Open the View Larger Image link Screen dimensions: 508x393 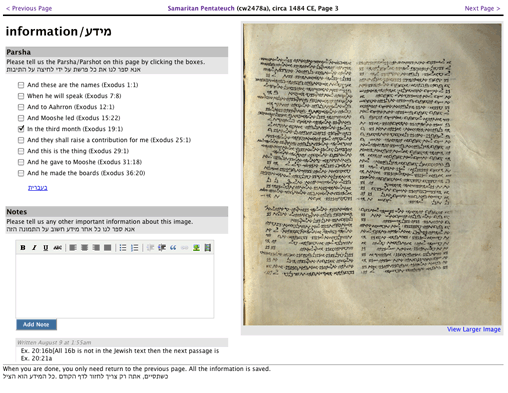click(474, 329)
